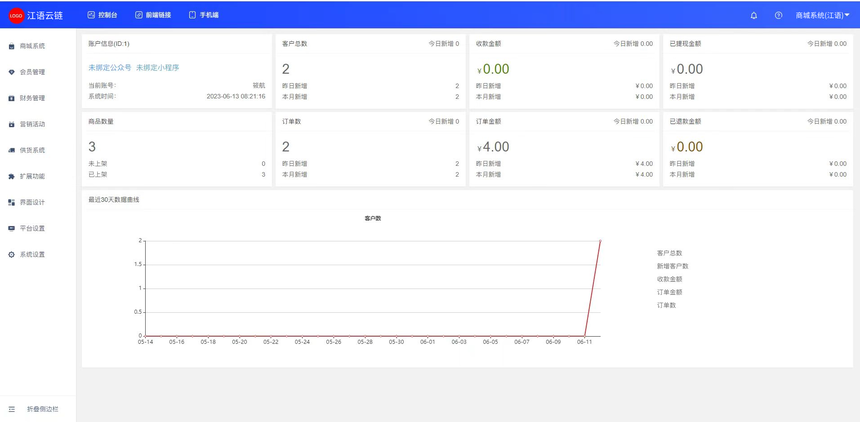The width and height of the screenshot is (860, 422).
Task: Switch to the 控制台 top tab
Action: 102,16
